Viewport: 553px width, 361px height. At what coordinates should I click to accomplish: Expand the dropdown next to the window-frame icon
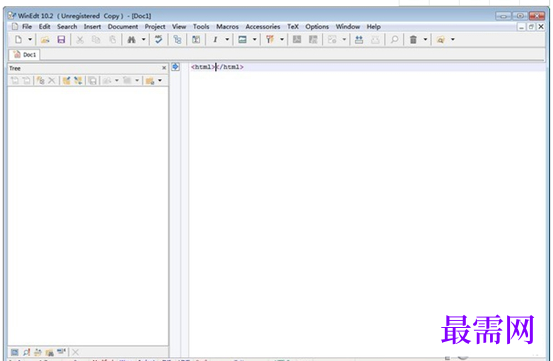pos(254,39)
